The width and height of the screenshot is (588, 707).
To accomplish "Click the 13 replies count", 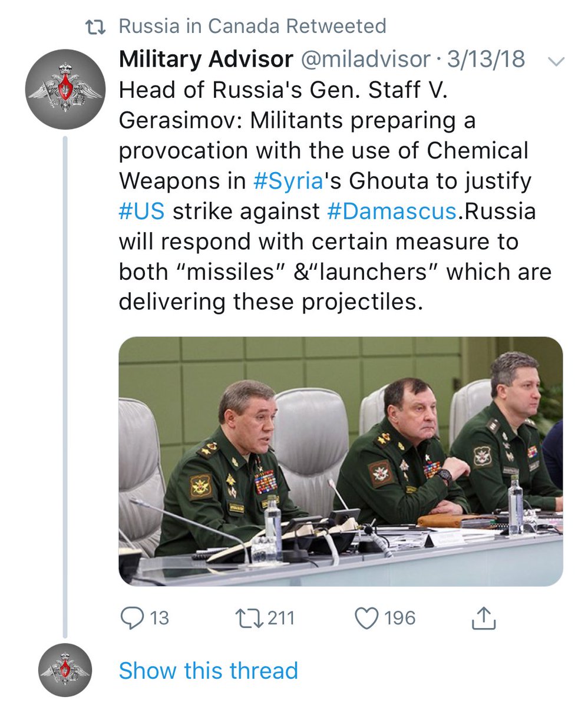I will tap(158, 618).
